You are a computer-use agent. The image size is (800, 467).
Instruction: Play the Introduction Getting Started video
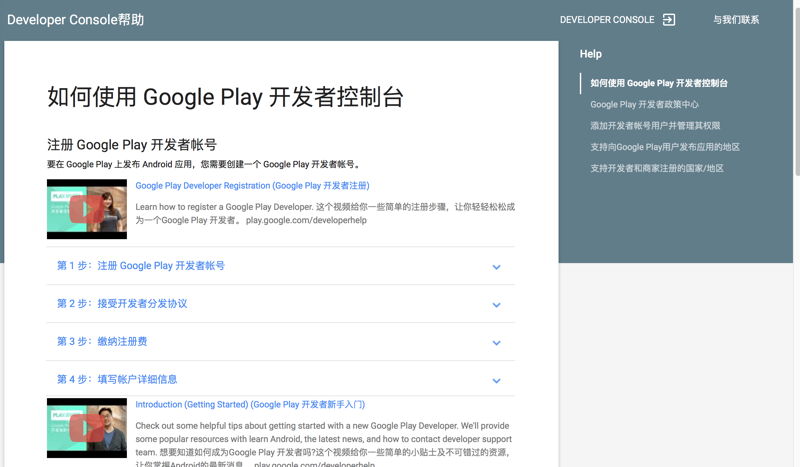87,428
